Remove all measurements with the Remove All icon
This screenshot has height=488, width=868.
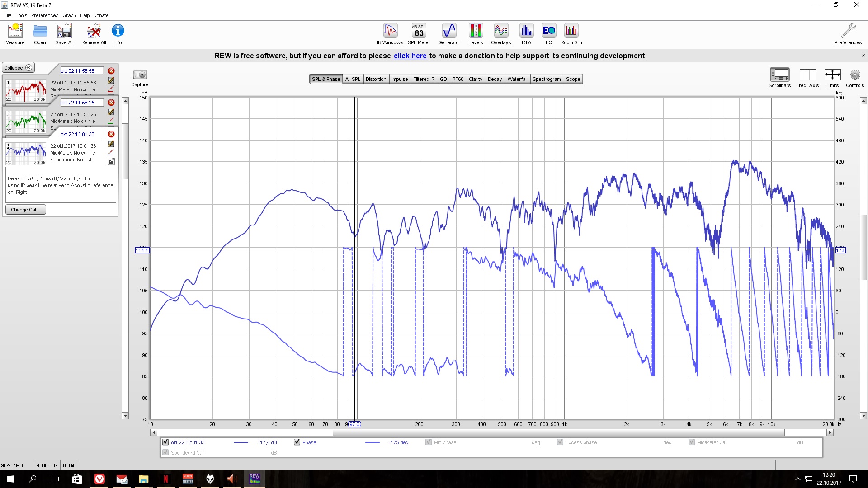[94, 34]
